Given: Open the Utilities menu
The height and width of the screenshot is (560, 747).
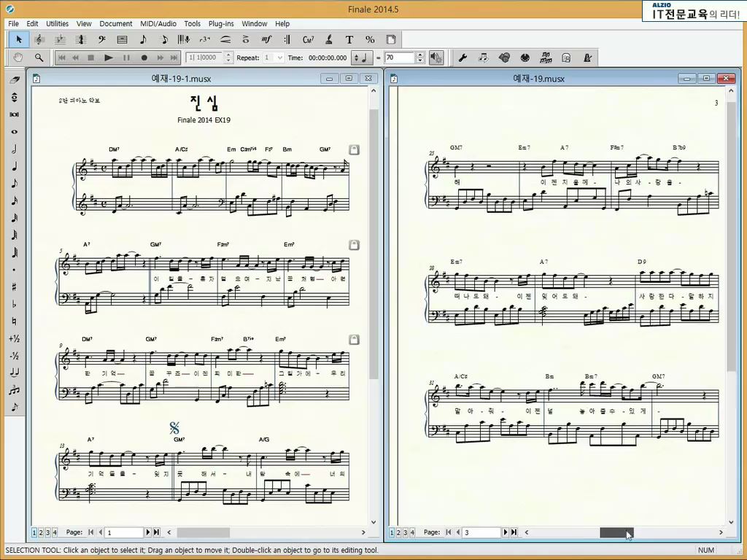Looking at the screenshot, I should click(57, 23).
